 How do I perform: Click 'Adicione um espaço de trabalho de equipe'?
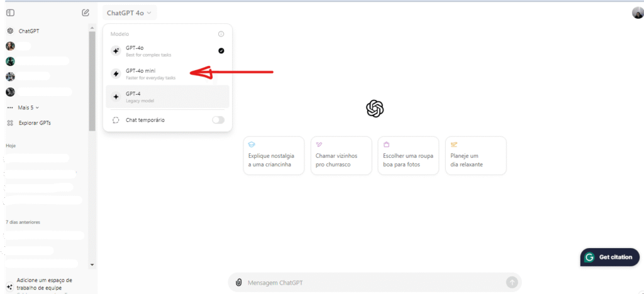44,284
